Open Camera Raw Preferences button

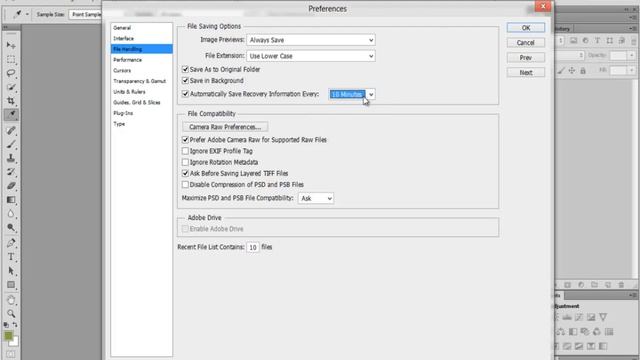pyautogui.click(x=225, y=127)
